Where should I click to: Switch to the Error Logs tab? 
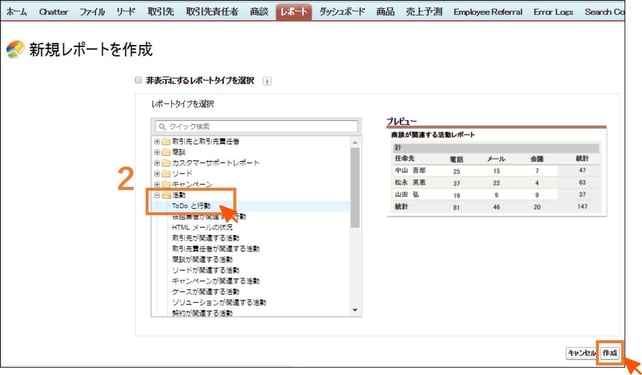coord(553,12)
